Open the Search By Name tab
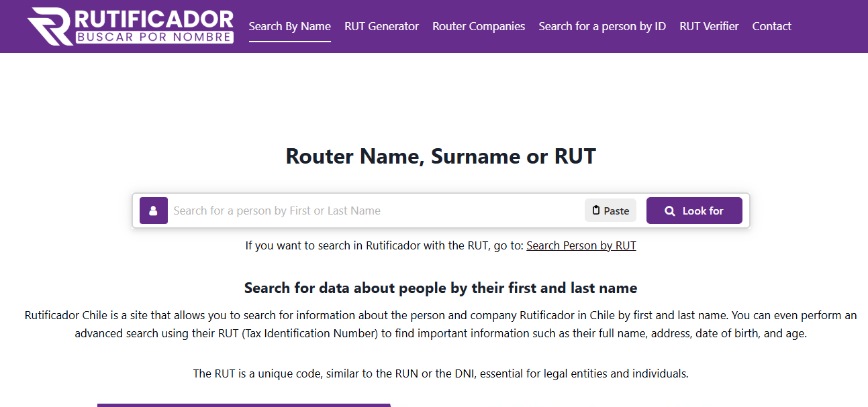Viewport: 868px width, 407px height. point(289,26)
